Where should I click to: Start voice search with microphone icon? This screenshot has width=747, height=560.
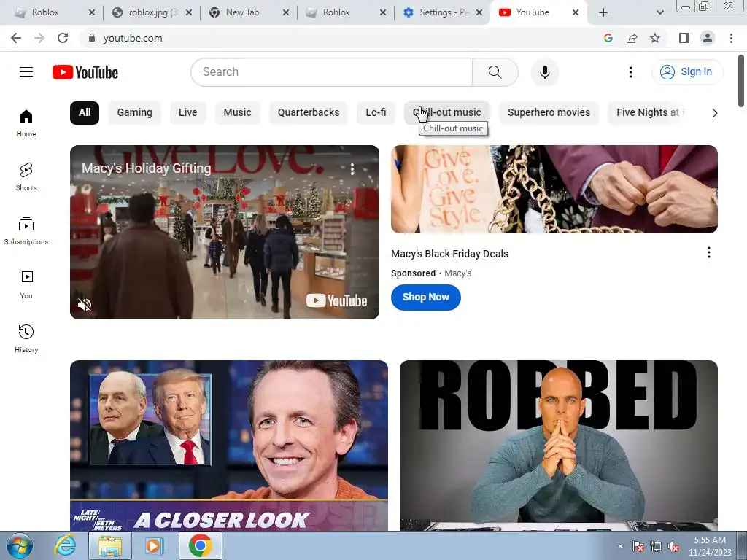click(544, 72)
